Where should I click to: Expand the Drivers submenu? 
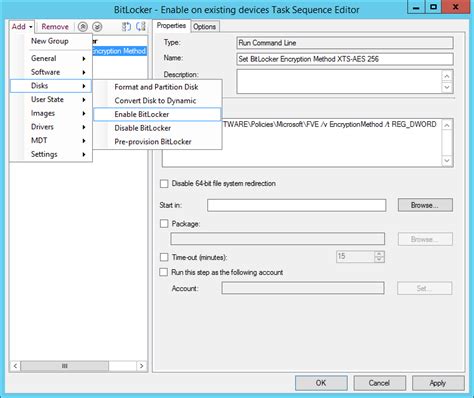51,127
